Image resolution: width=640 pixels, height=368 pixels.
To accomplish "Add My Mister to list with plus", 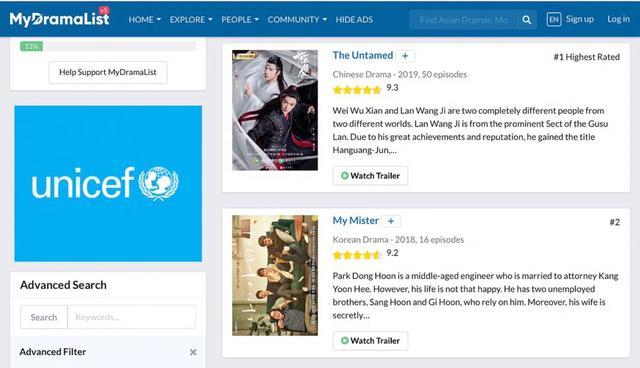I will (391, 221).
